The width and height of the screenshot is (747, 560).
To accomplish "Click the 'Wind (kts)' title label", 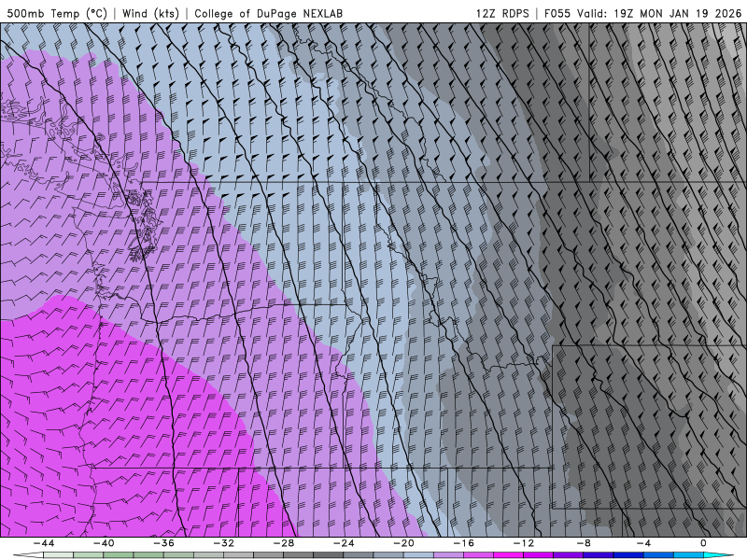I will coord(150,13).
